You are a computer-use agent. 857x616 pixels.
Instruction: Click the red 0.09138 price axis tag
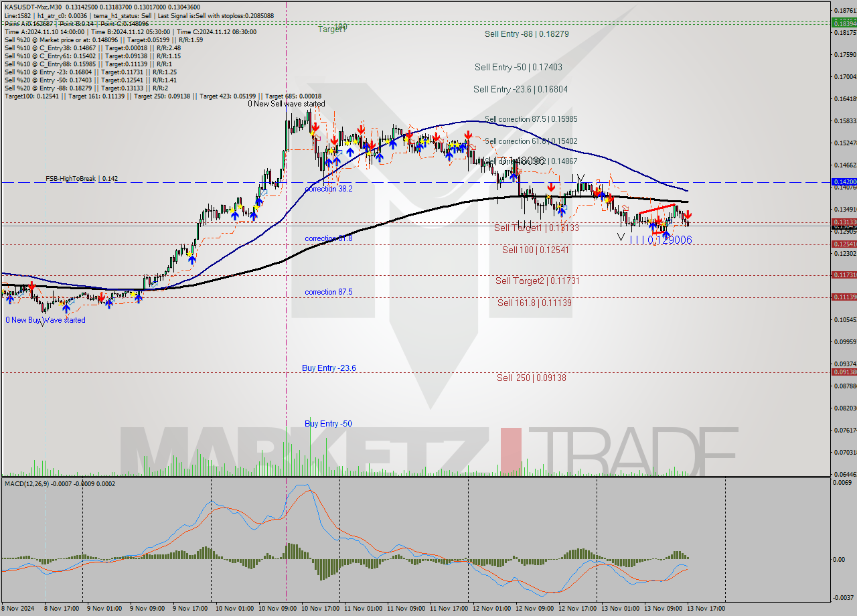pos(843,372)
